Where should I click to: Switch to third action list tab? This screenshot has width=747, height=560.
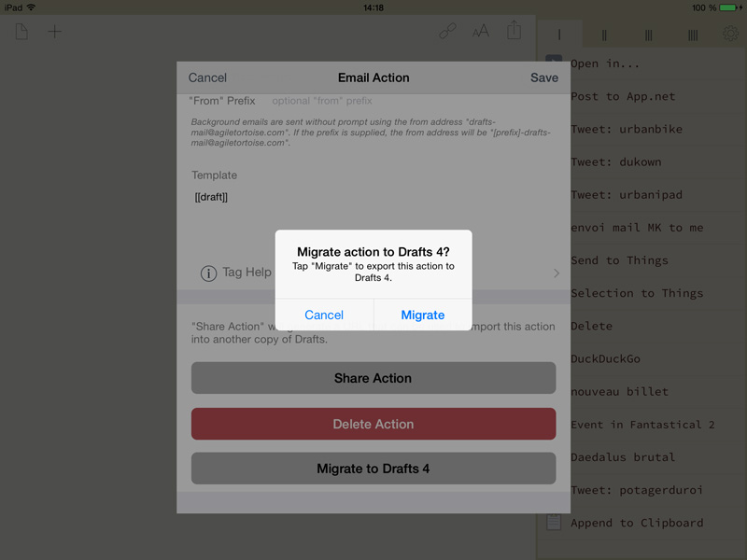(648, 35)
